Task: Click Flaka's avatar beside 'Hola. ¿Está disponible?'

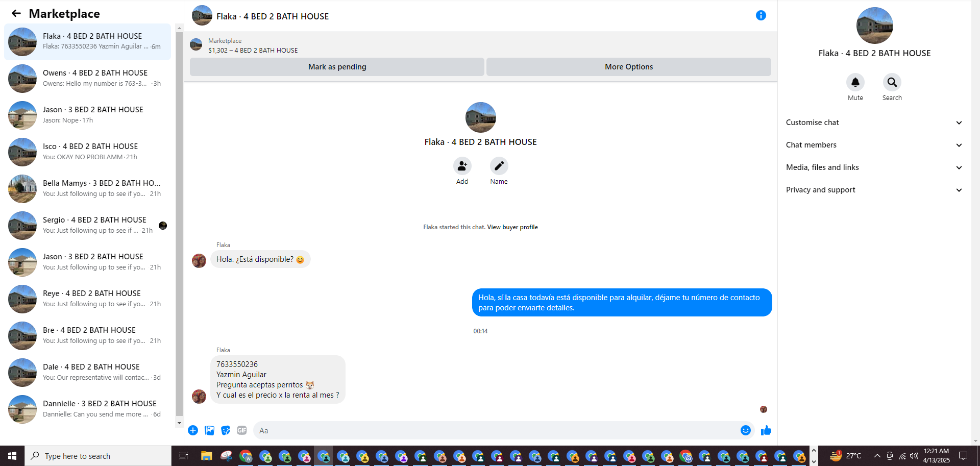Action: 199,260
